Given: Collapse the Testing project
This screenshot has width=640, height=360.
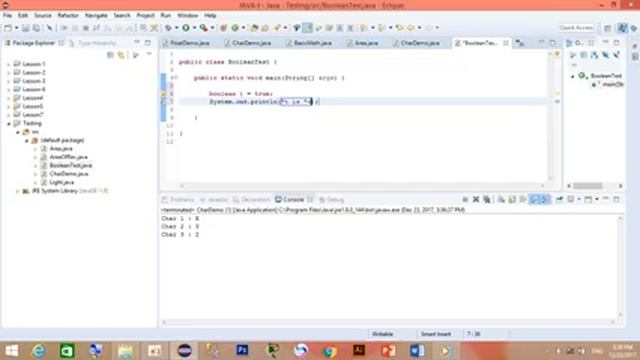Looking at the screenshot, I should click(8, 123).
